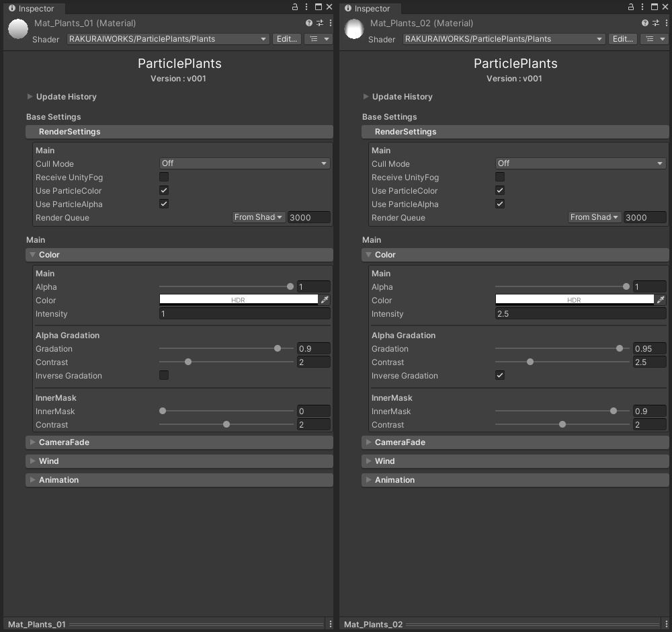
Task: Click Alpha slider handle in Mat_Plants_01
Action: (x=290, y=286)
